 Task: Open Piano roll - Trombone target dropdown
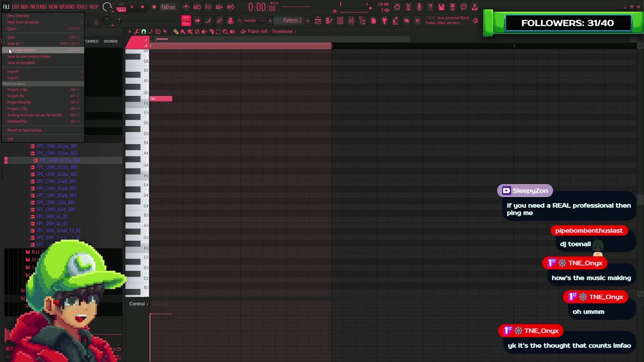(x=271, y=31)
